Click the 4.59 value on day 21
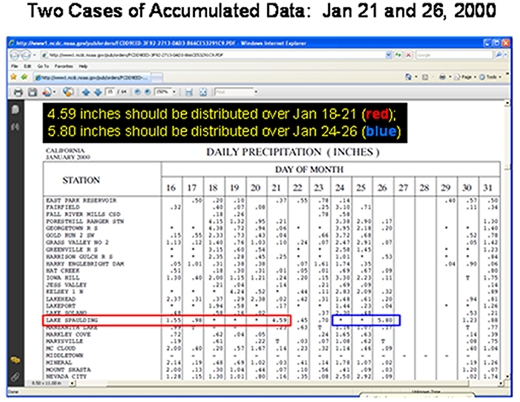 (x=280, y=320)
